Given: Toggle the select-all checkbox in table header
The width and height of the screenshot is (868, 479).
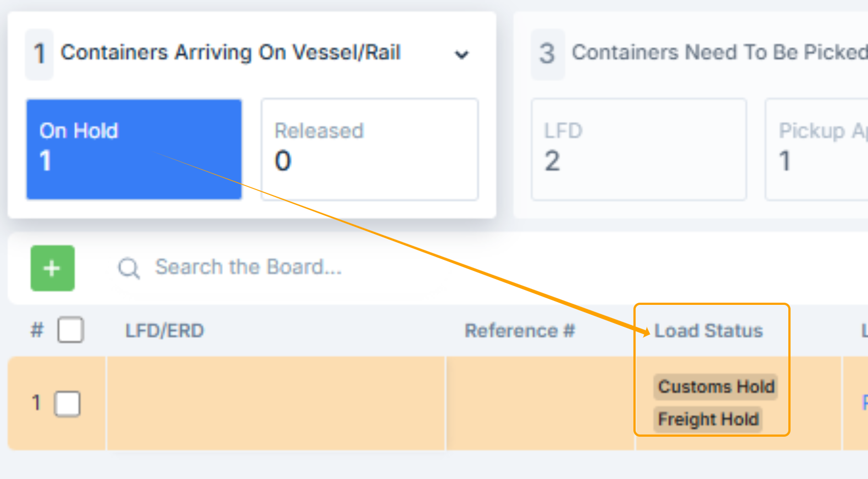Looking at the screenshot, I should pyautogui.click(x=71, y=330).
